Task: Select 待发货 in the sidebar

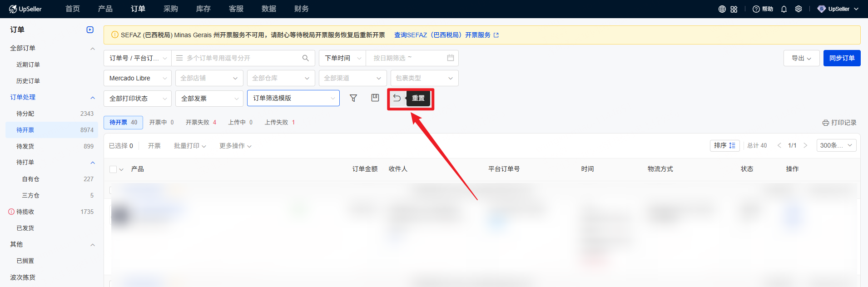Action: point(25,146)
